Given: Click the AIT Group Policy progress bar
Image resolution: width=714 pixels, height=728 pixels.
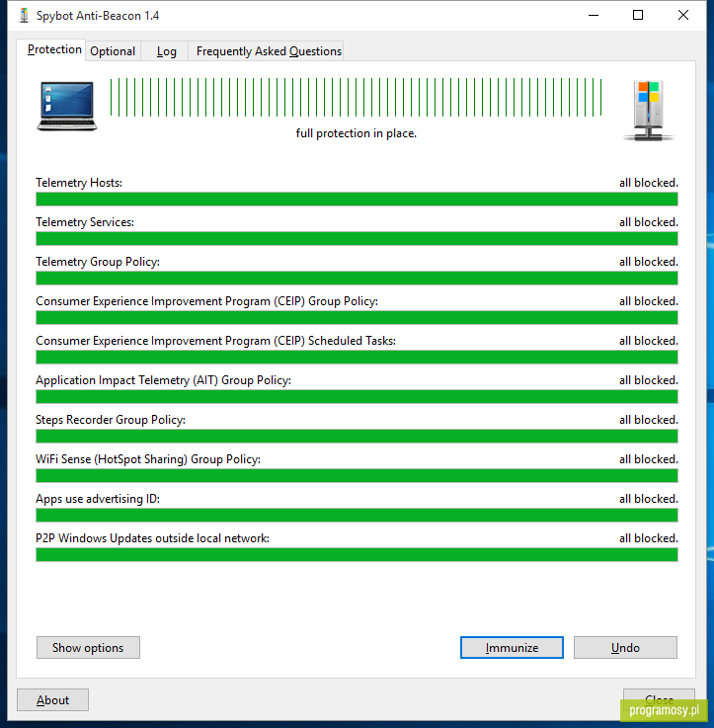Looking at the screenshot, I should [x=357, y=396].
